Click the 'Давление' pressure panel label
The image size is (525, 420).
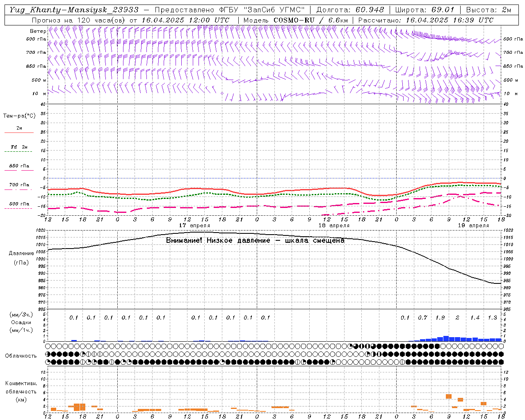tap(21, 253)
